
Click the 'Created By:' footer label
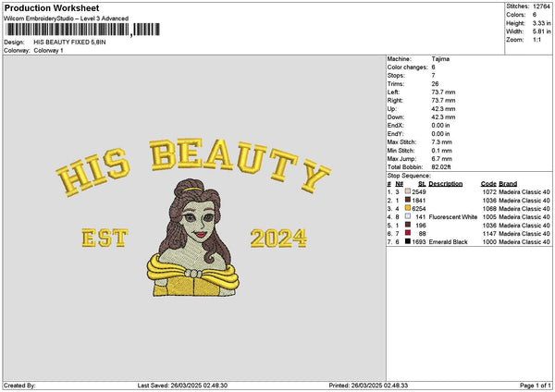tap(19, 386)
